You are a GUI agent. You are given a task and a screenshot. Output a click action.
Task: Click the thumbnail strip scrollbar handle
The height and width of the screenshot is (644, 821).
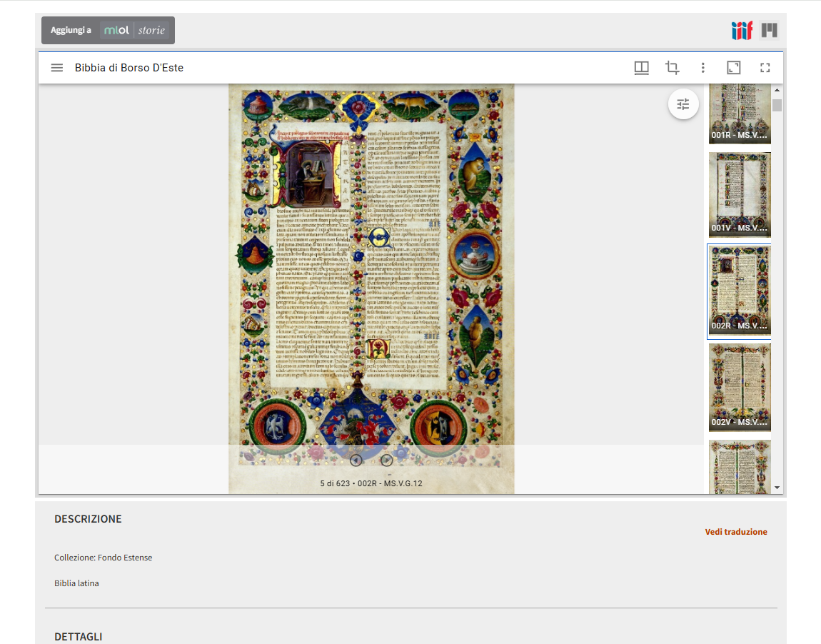pos(777,105)
